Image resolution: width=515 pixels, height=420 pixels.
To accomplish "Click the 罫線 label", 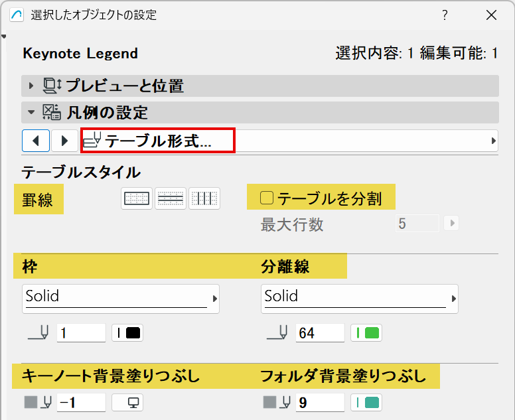I will (37, 200).
